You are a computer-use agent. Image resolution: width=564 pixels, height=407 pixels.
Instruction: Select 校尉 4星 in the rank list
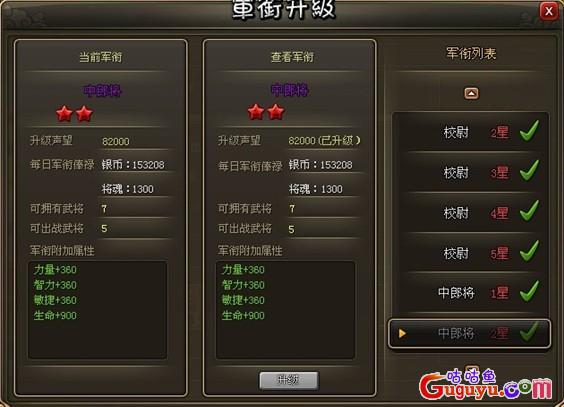click(471, 213)
